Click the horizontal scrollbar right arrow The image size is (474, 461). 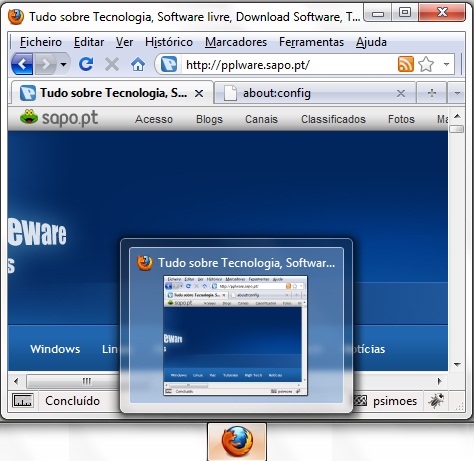click(440, 381)
